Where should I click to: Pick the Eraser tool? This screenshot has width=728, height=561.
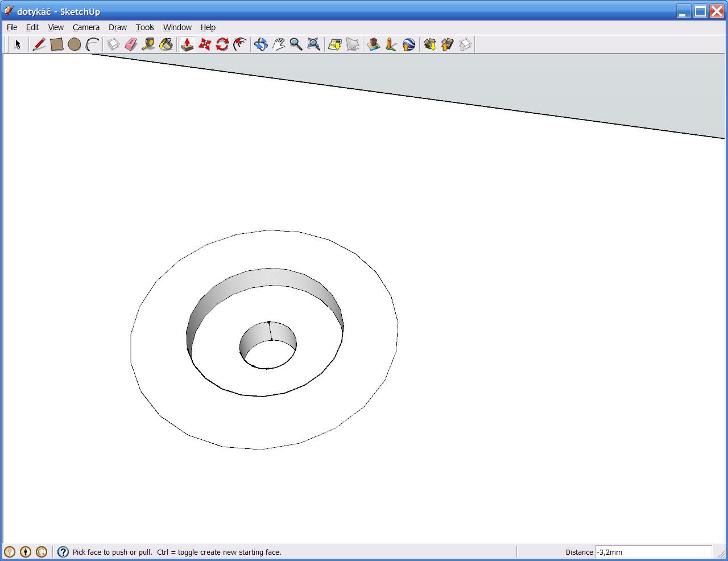tap(131, 44)
